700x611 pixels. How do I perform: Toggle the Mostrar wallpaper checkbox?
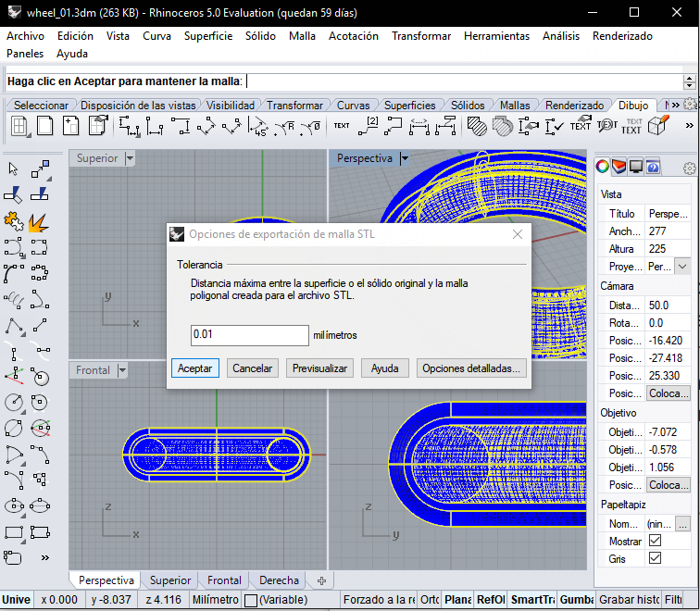[x=656, y=541]
